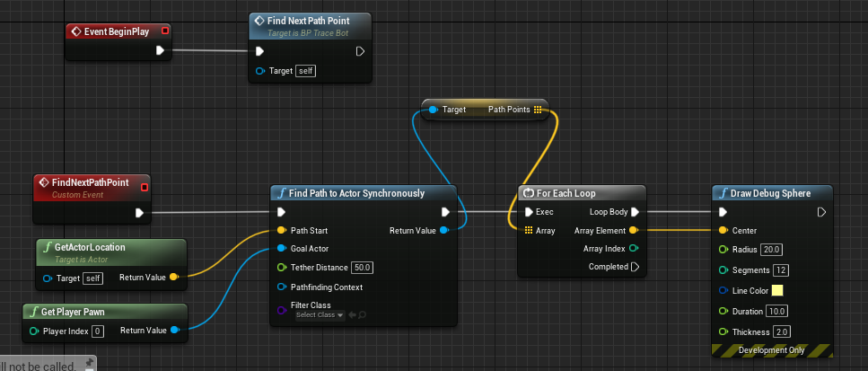Click the Duration input pin
The width and height of the screenshot is (868, 371).
723,311
